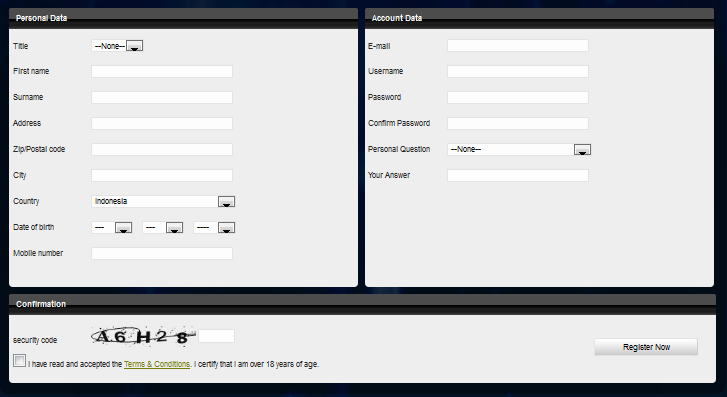Click the captcha image A6H28
The height and width of the screenshot is (397, 727).
point(144,336)
